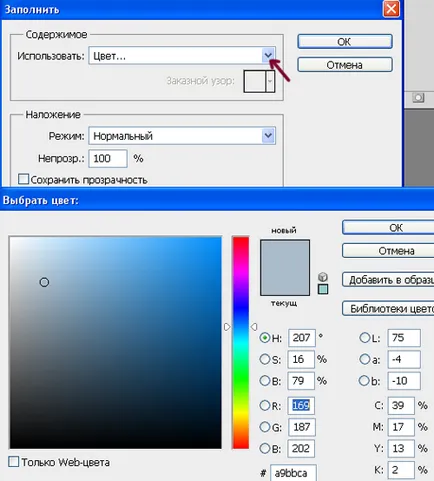Click the Заполнить title bar text
The height and width of the screenshot is (481, 434).
click(32, 10)
